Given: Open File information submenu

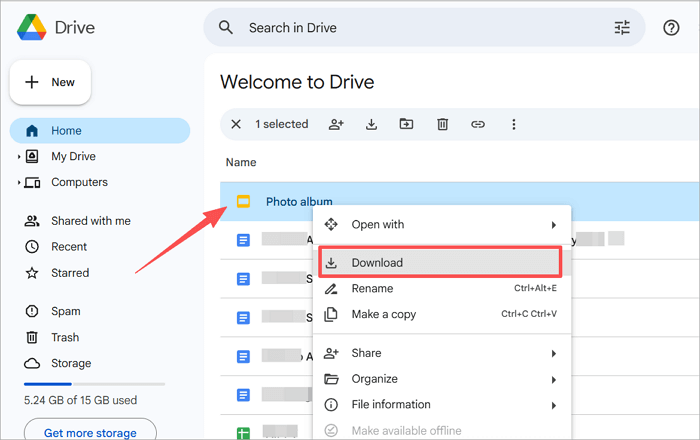Looking at the screenshot, I should 442,405.
